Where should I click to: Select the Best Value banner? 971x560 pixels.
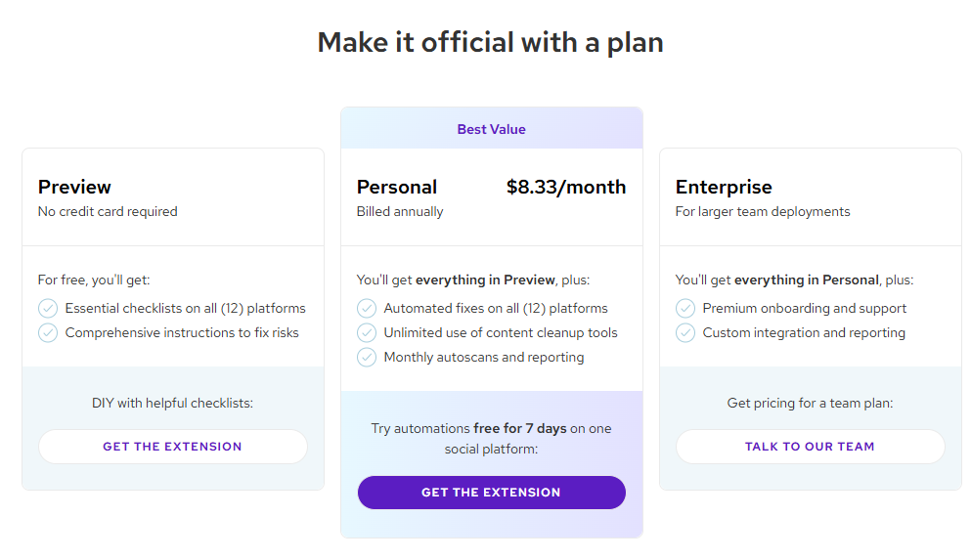coord(491,129)
